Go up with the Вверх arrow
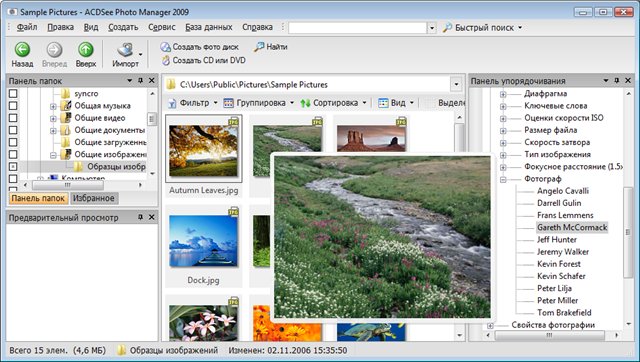The height and width of the screenshot is (362, 640). coord(86,49)
